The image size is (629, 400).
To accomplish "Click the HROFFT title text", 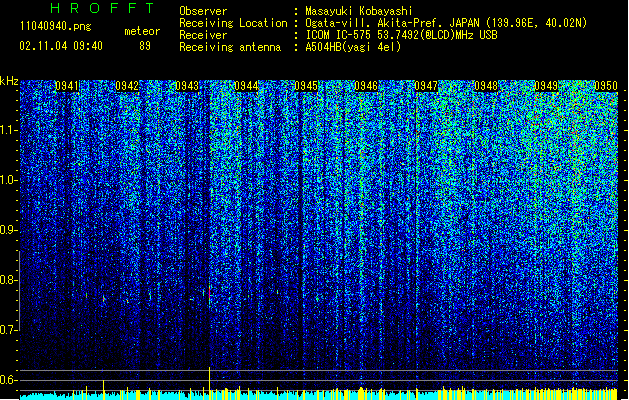I will pos(103,8).
